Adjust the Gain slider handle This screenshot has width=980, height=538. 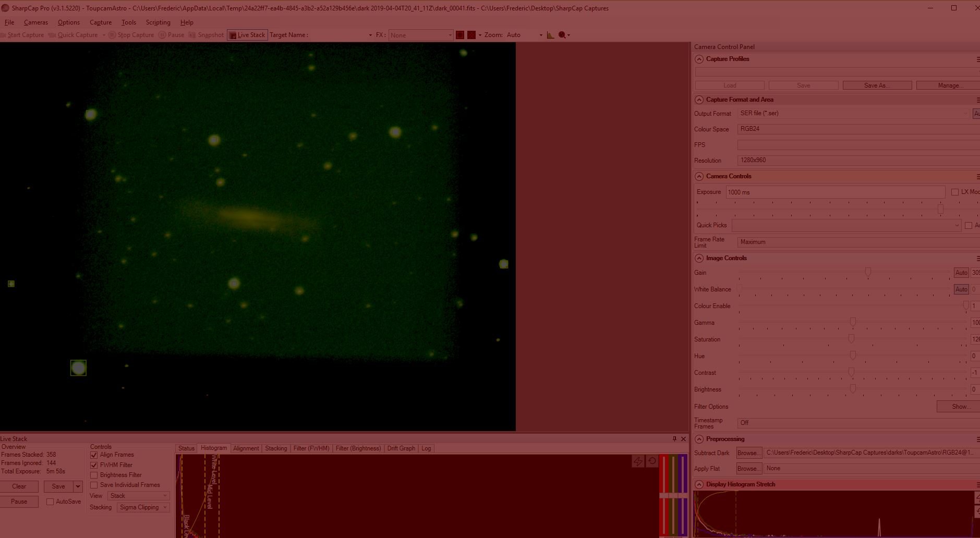click(868, 272)
